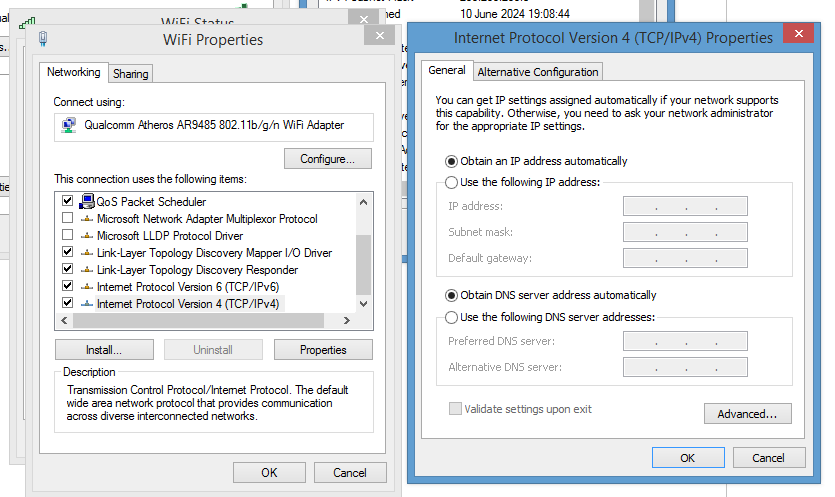Viewport: 835px width, 497px height.
Task: Click the Subnet mask input field
Action: [x=685, y=232]
